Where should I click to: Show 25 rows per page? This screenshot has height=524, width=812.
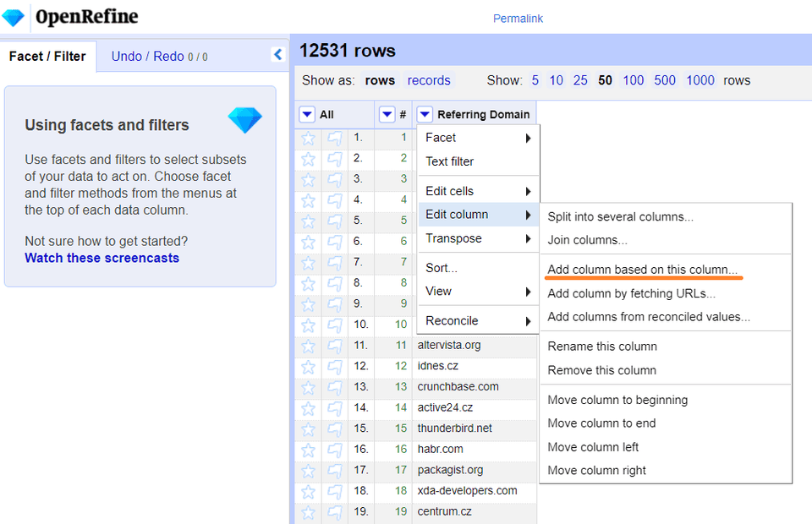pos(580,80)
